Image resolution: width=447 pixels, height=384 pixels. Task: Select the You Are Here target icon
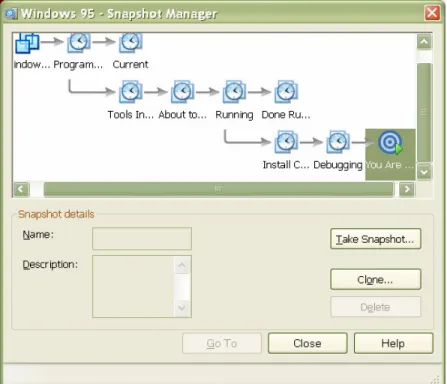click(x=390, y=143)
